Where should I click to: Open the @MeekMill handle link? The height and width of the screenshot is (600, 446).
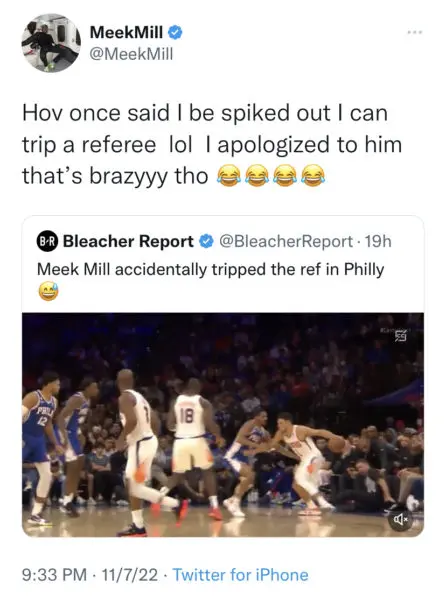[131, 54]
